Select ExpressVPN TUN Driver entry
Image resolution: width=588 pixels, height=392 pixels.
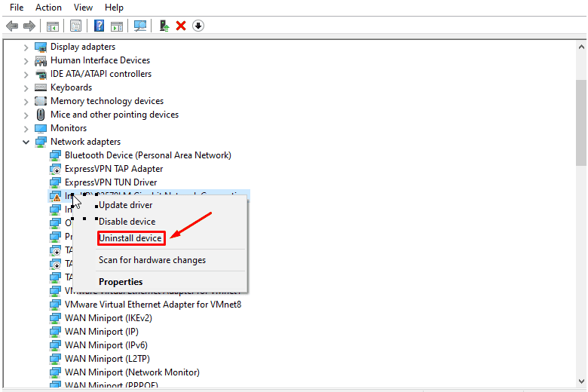(x=111, y=182)
